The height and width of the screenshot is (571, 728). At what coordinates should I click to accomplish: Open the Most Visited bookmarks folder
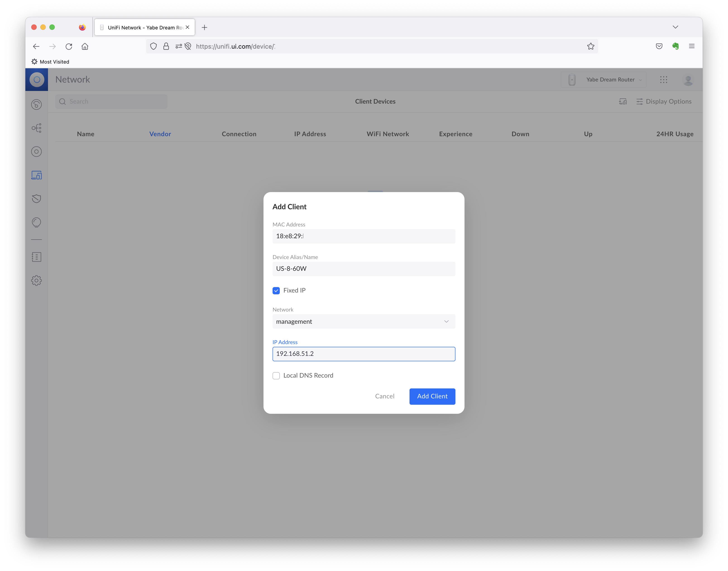(x=50, y=62)
